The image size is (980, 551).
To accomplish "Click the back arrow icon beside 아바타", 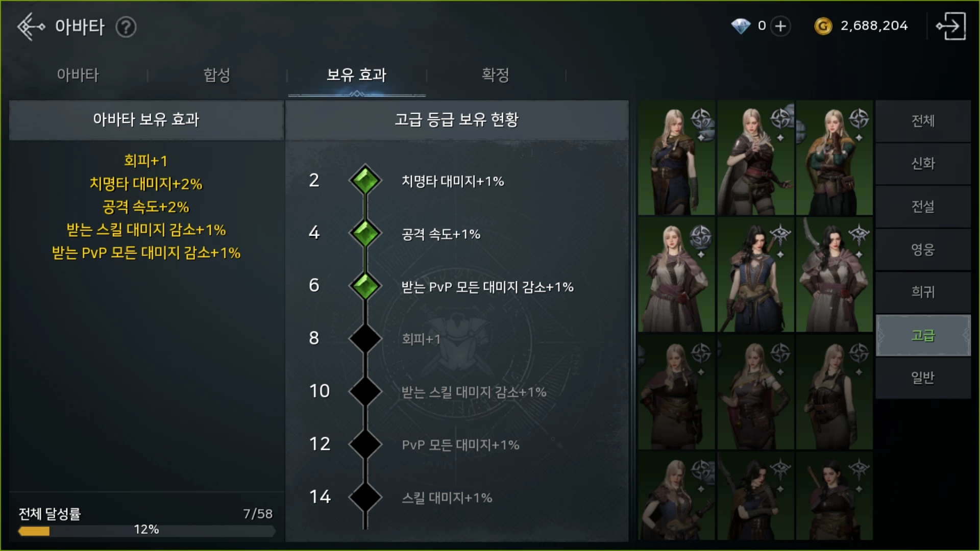I will coord(31,27).
